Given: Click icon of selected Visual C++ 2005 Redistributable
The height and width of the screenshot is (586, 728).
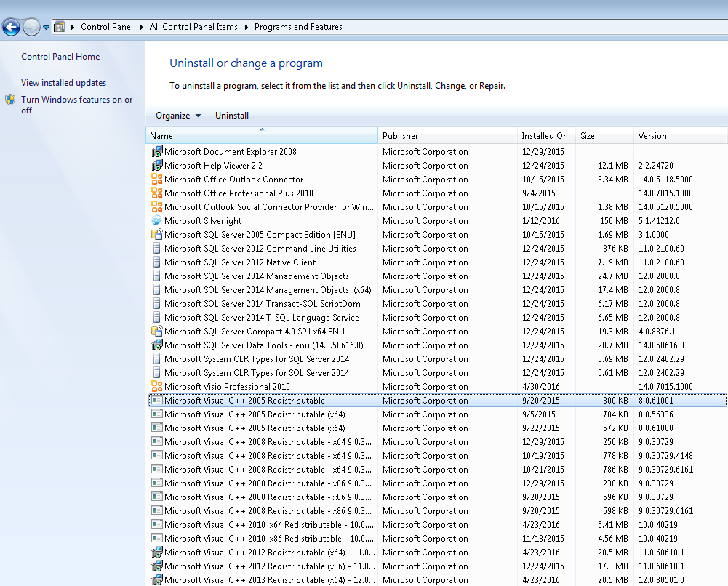Looking at the screenshot, I should click(x=157, y=400).
